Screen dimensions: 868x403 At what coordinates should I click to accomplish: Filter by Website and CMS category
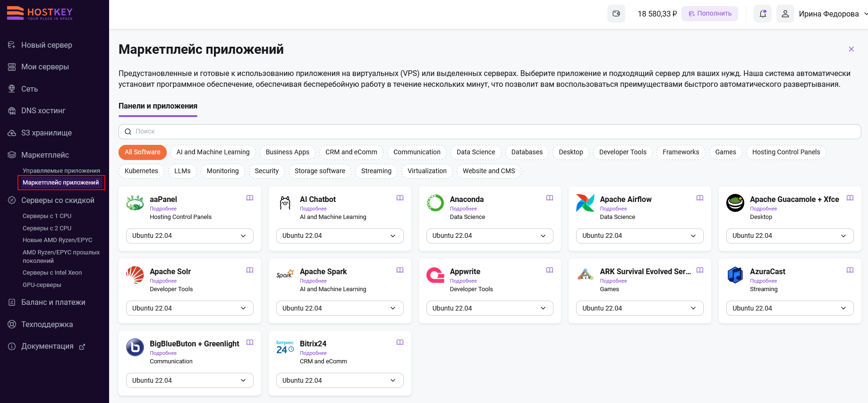tap(489, 171)
